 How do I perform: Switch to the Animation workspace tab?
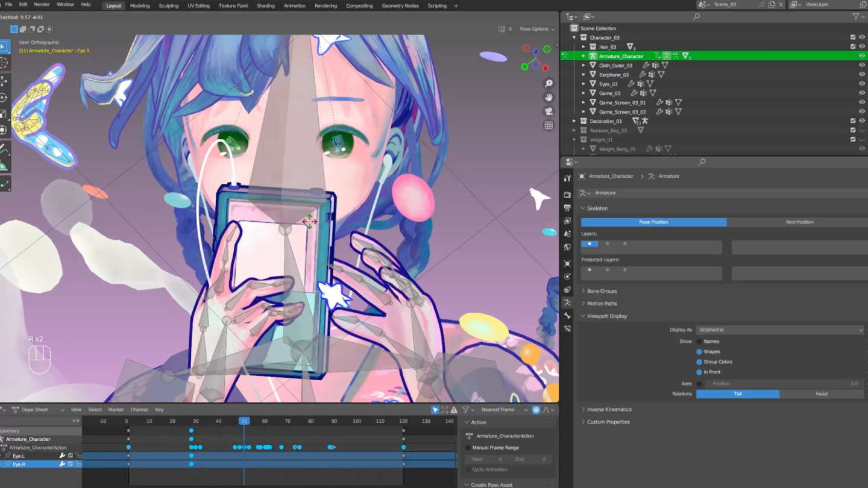tap(294, 5)
